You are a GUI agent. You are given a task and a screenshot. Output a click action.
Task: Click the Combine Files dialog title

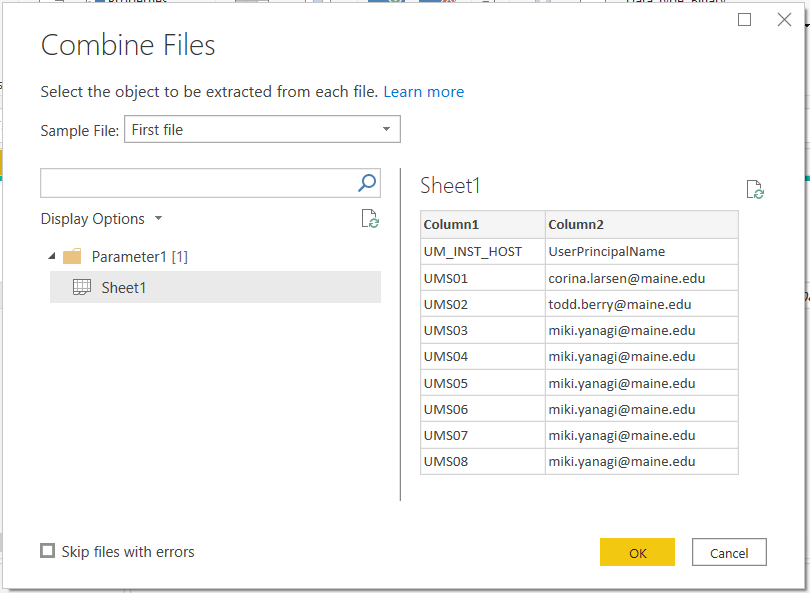point(128,45)
